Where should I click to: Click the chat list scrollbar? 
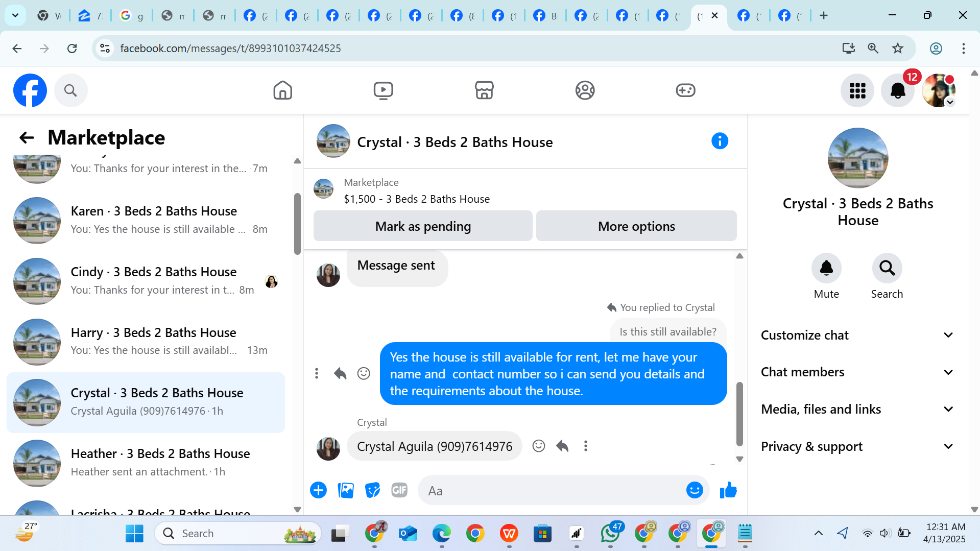(x=297, y=224)
